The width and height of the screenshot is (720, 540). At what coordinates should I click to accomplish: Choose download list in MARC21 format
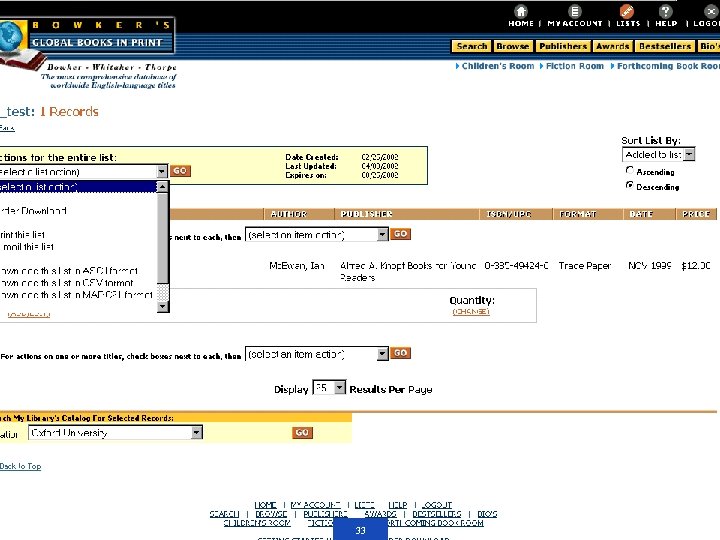point(76,294)
